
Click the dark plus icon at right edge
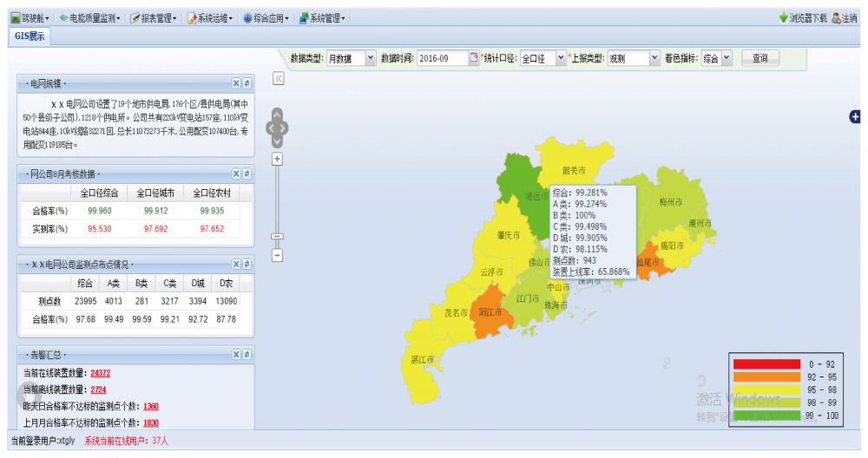point(854,117)
